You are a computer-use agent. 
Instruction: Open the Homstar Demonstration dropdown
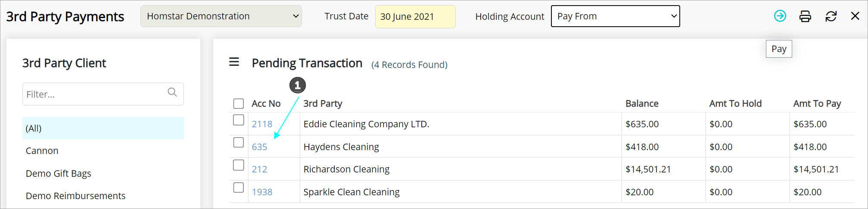tap(221, 16)
